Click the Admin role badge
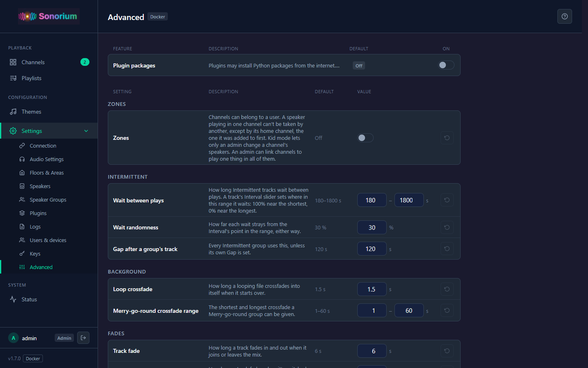 click(x=64, y=338)
